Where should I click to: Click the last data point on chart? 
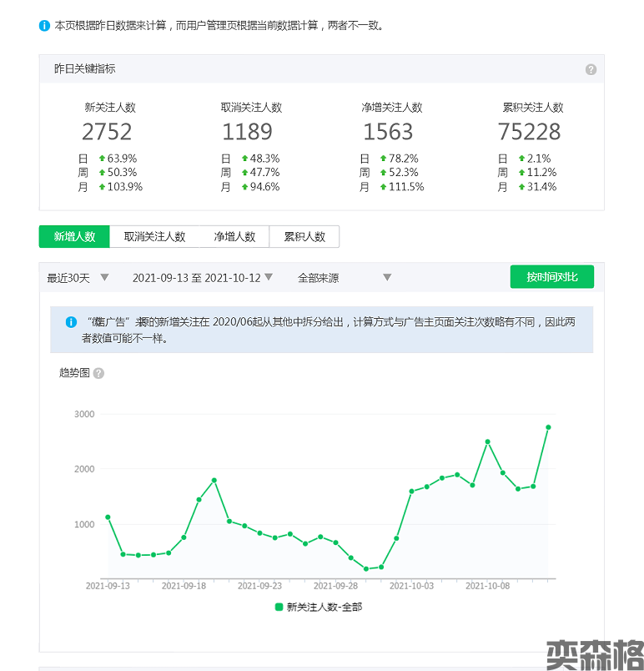click(x=548, y=427)
